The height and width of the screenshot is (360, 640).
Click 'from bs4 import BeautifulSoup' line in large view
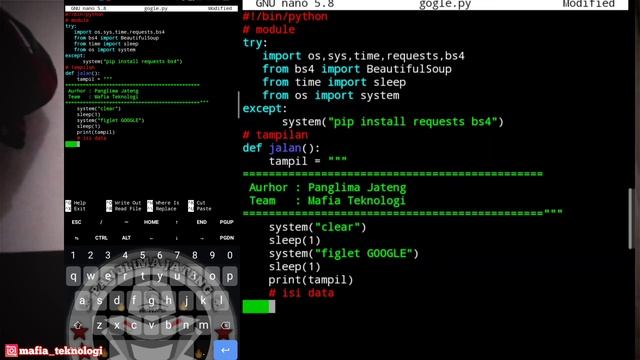357,69
